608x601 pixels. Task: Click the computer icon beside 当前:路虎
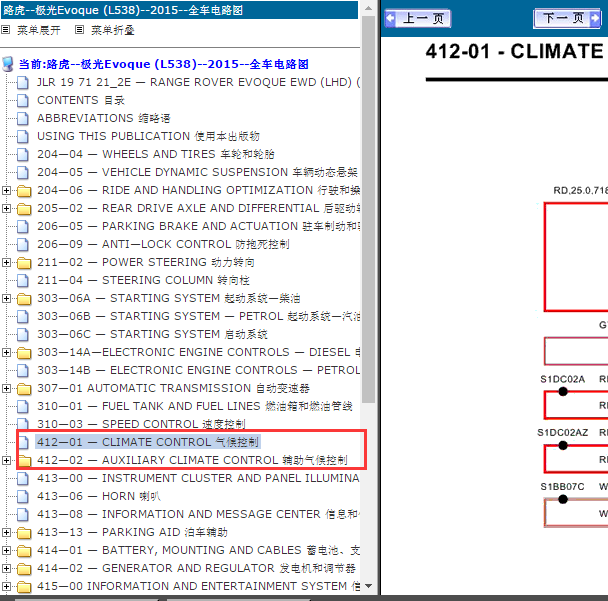pos(8,64)
